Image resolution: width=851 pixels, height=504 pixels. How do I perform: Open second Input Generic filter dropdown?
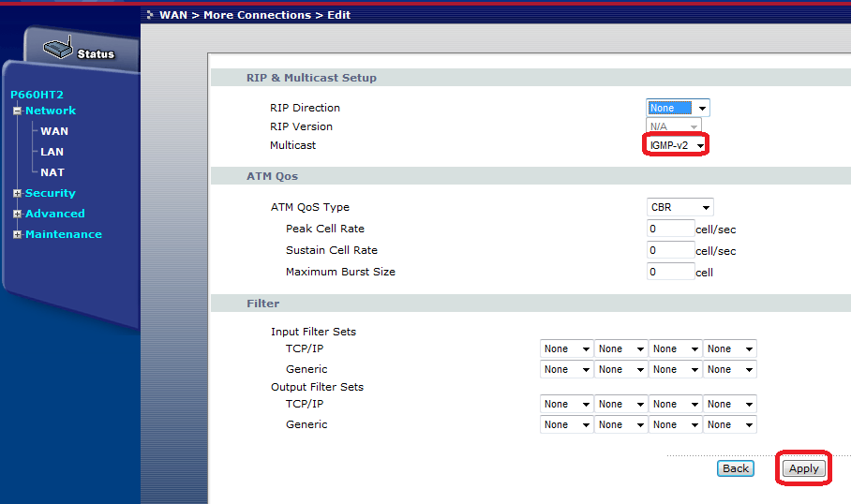pyautogui.click(x=620, y=369)
